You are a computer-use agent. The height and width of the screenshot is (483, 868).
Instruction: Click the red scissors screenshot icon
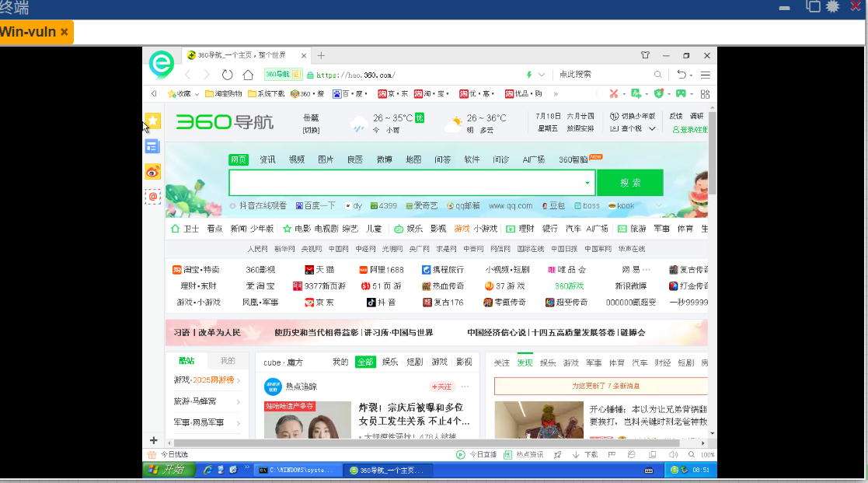pyautogui.click(x=613, y=93)
